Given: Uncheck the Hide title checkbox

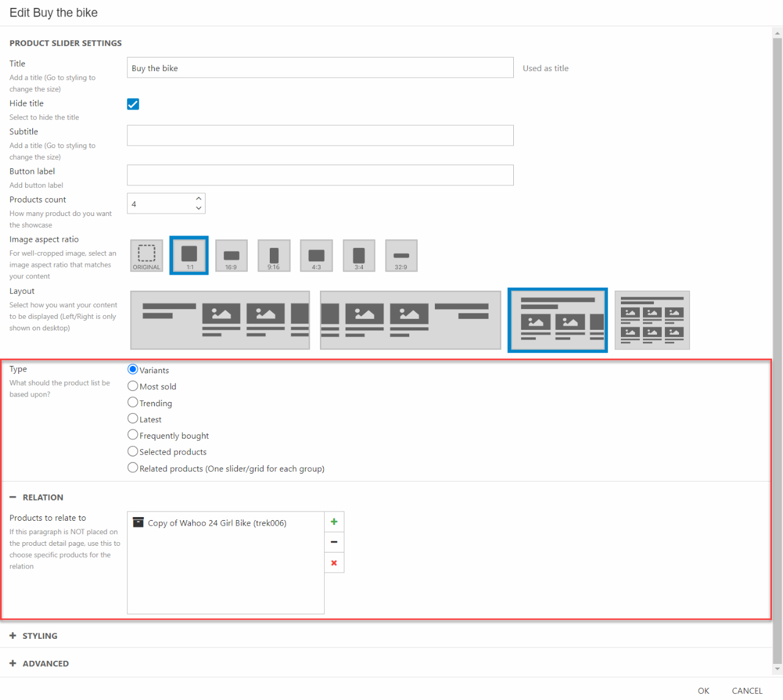Looking at the screenshot, I should [x=133, y=104].
